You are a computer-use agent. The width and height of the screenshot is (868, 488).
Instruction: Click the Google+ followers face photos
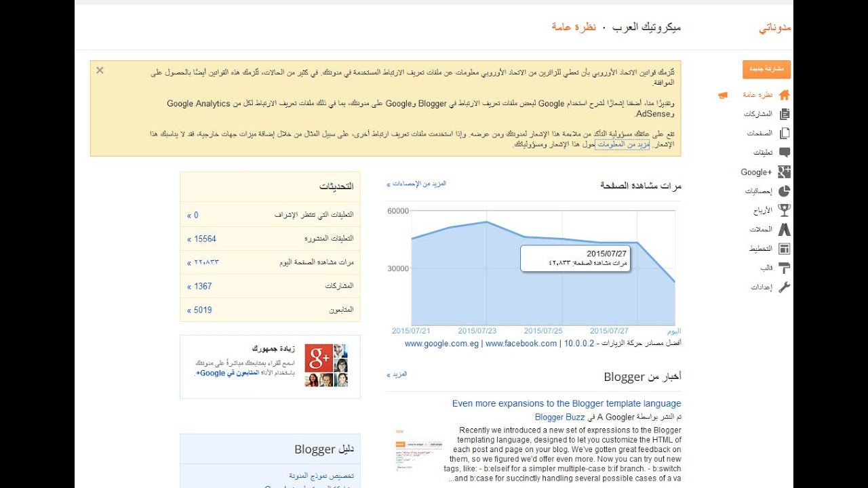pyautogui.click(x=326, y=365)
